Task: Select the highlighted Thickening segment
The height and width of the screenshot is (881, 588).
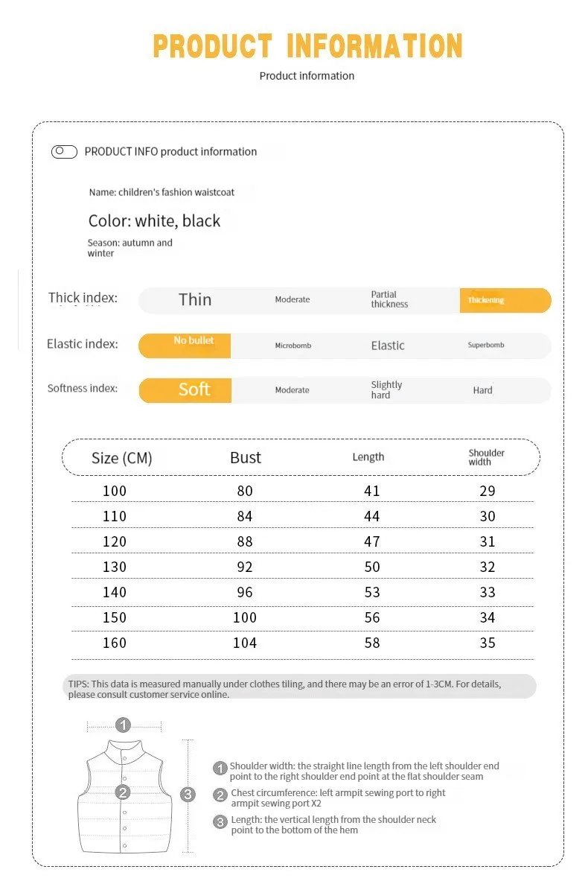Action: [505, 300]
